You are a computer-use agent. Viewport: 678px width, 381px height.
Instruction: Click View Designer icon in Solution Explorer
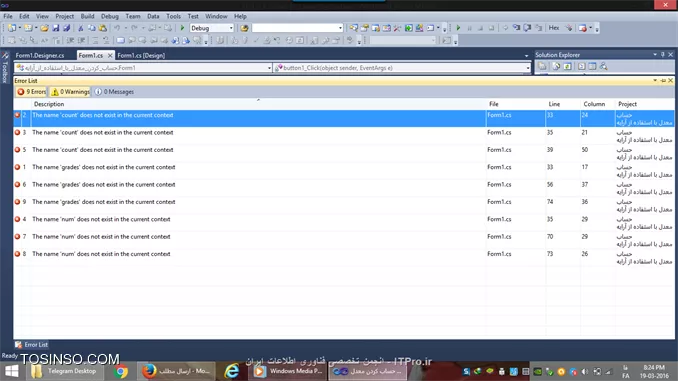tap(592, 66)
